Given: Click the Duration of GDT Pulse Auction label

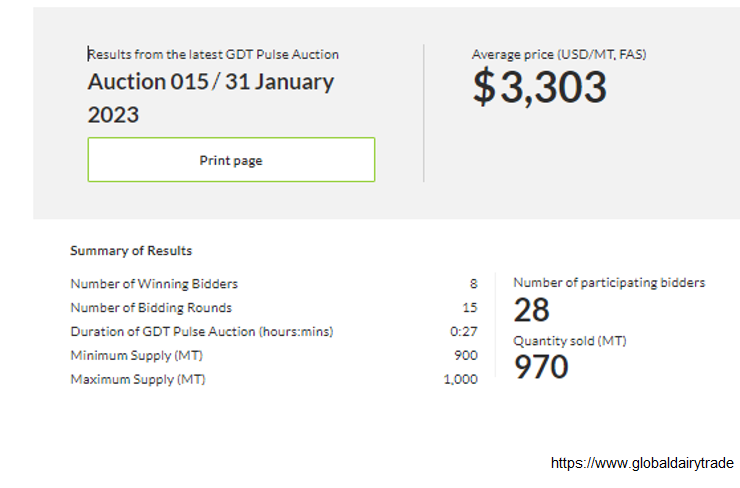Looking at the screenshot, I should (202, 332).
